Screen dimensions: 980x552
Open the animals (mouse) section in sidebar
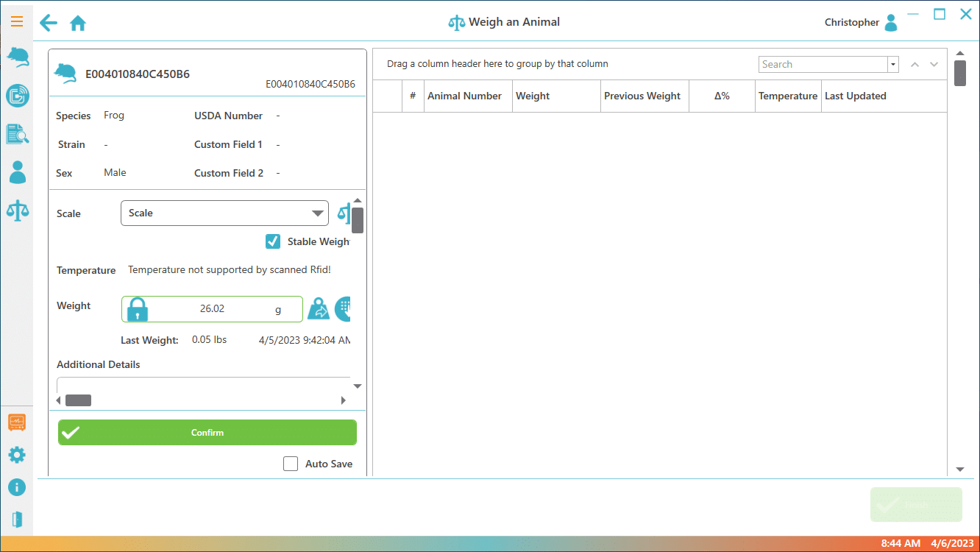point(18,57)
